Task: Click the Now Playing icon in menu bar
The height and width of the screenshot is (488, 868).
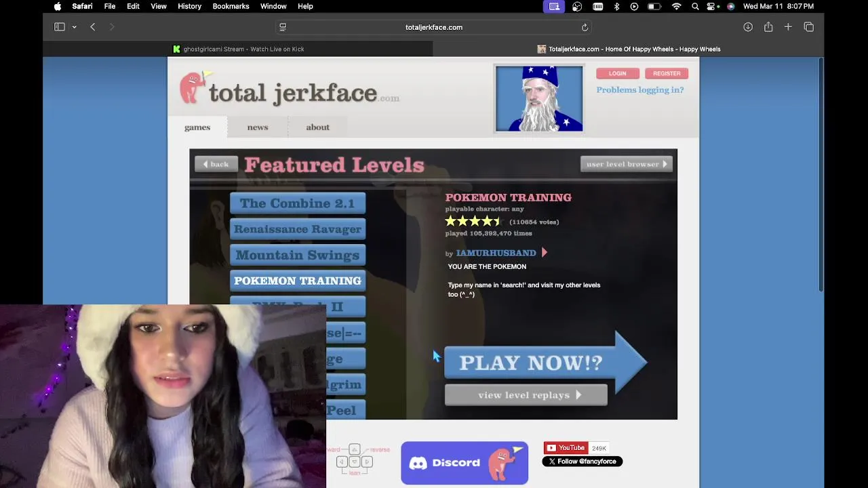Action: [x=634, y=6]
